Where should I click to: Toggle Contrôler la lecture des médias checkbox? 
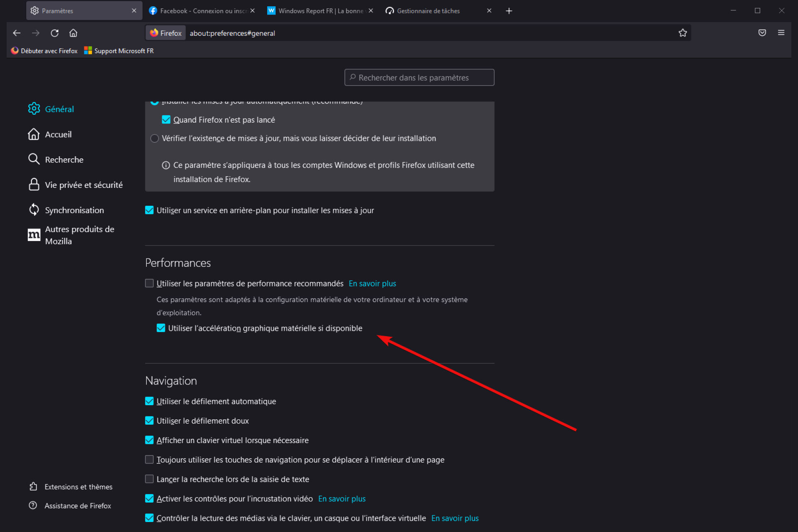click(149, 518)
